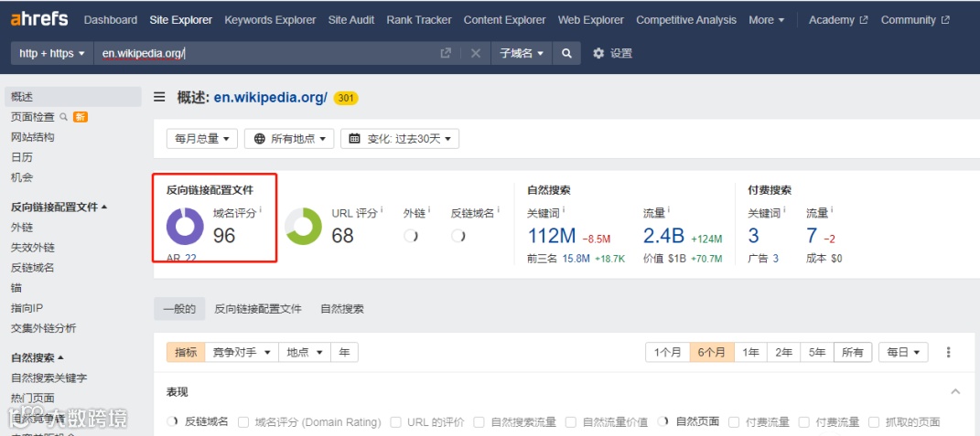Switch to the 反向链接配置文件 tab
This screenshot has width=980, height=436.
pyautogui.click(x=258, y=309)
